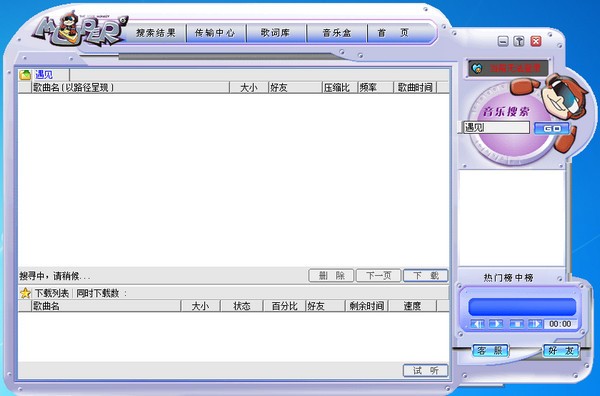Stop playback with the stop button
This screenshot has height=396, width=600.
coord(517,324)
